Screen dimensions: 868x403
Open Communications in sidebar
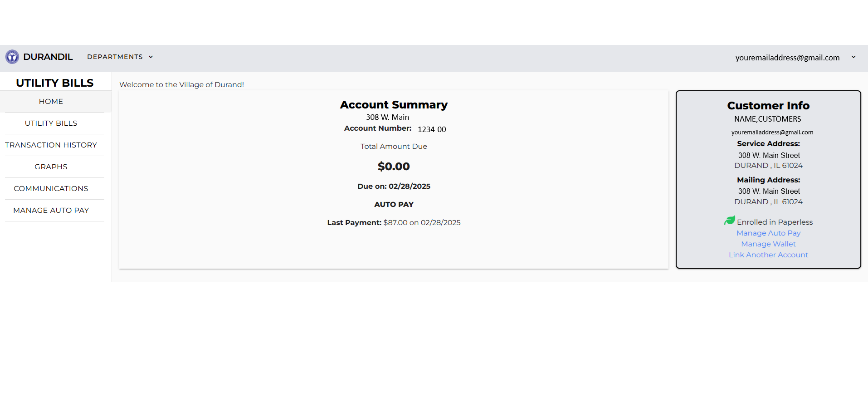pos(51,189)
